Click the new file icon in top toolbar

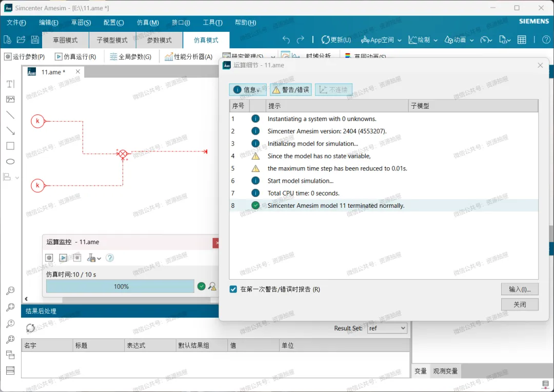click(7, 40)
